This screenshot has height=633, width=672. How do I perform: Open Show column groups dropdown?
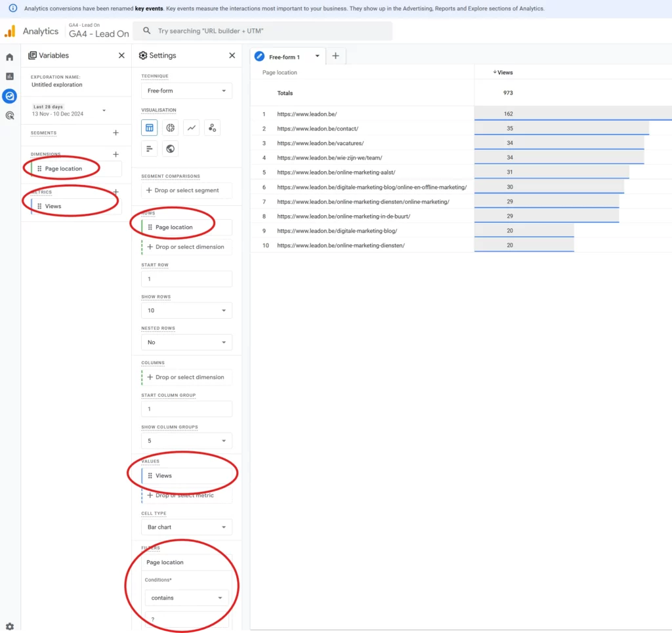click(186, 441)
